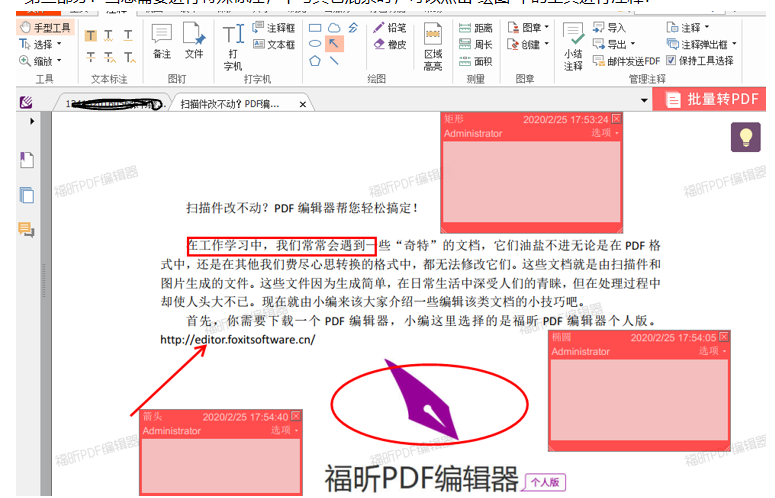The height and width of the screenshot is (498, 775).
Task: Choose the highlight text markup tool
Action: (x=90, y=36)
